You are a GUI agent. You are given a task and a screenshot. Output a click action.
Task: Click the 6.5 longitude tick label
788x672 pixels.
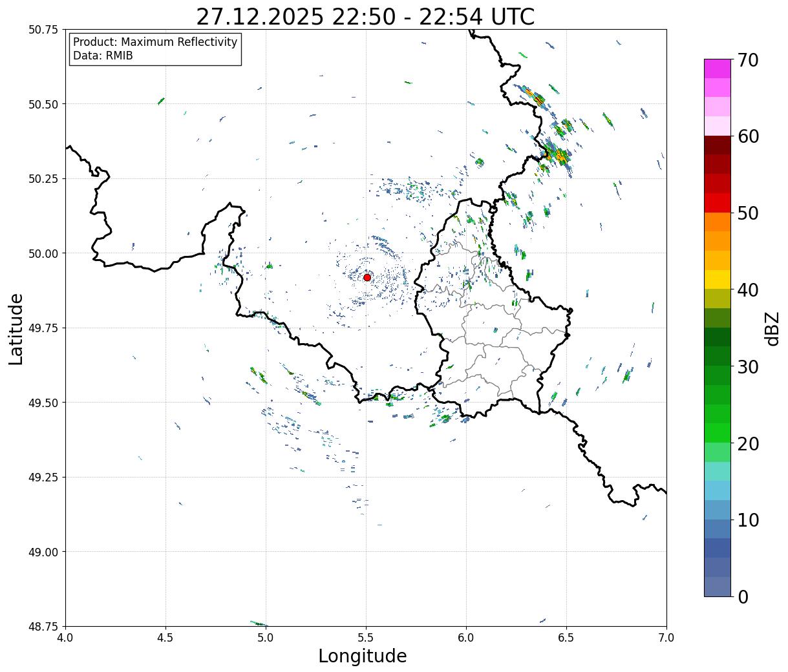click(566, 637)
